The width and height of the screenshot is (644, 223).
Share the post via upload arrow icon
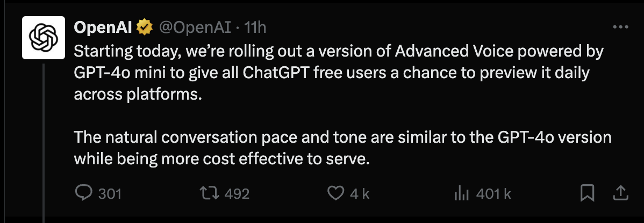click(x=620, y=193)
